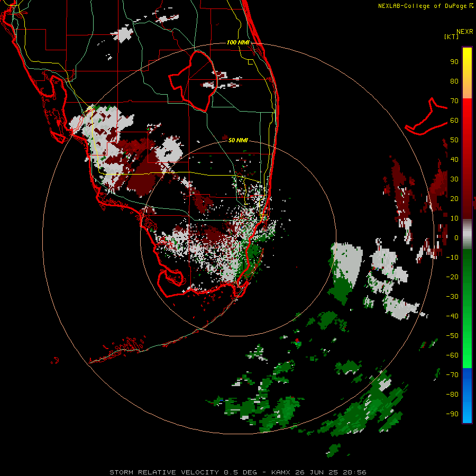Click the 50 NMI range ring label
476x476 pixels.
point(238,140)
